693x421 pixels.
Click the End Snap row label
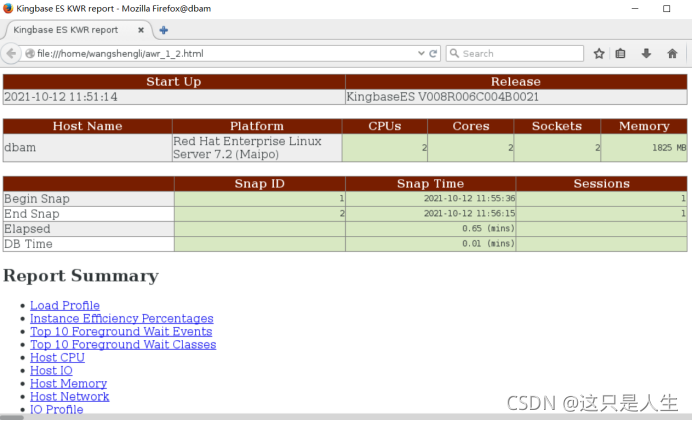(32, 214)
